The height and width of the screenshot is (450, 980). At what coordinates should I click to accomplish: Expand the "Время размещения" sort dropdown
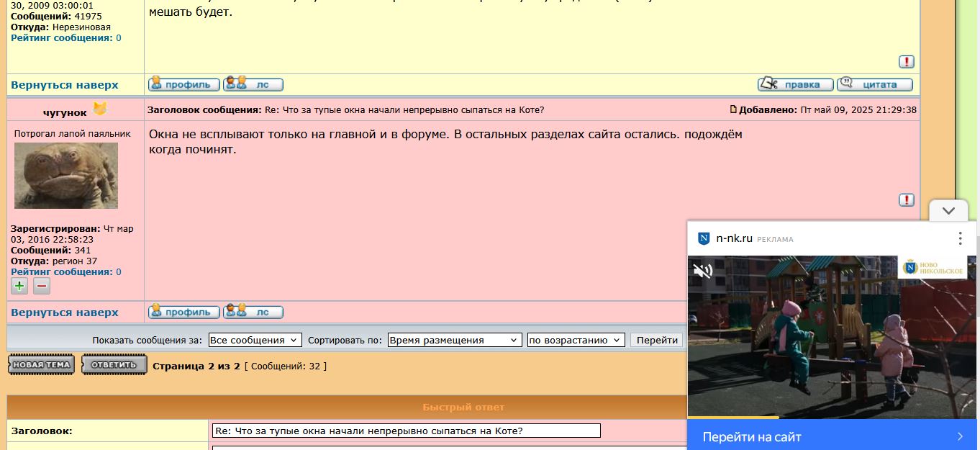point(454,340)
